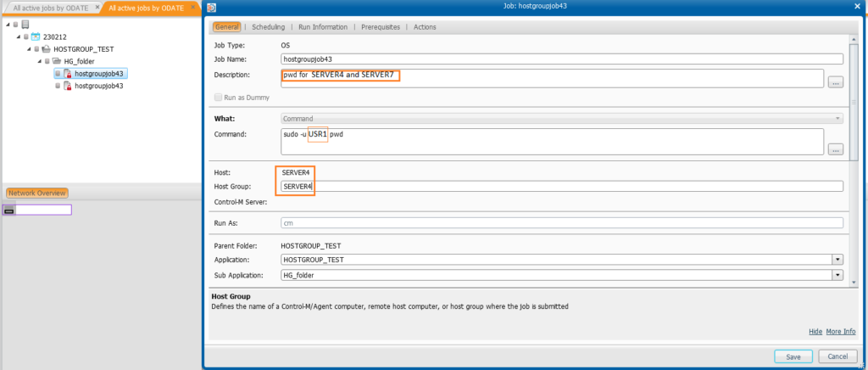868x370 pixels.
Task: Select the HG_folder label in the tree
Action: 79,61
